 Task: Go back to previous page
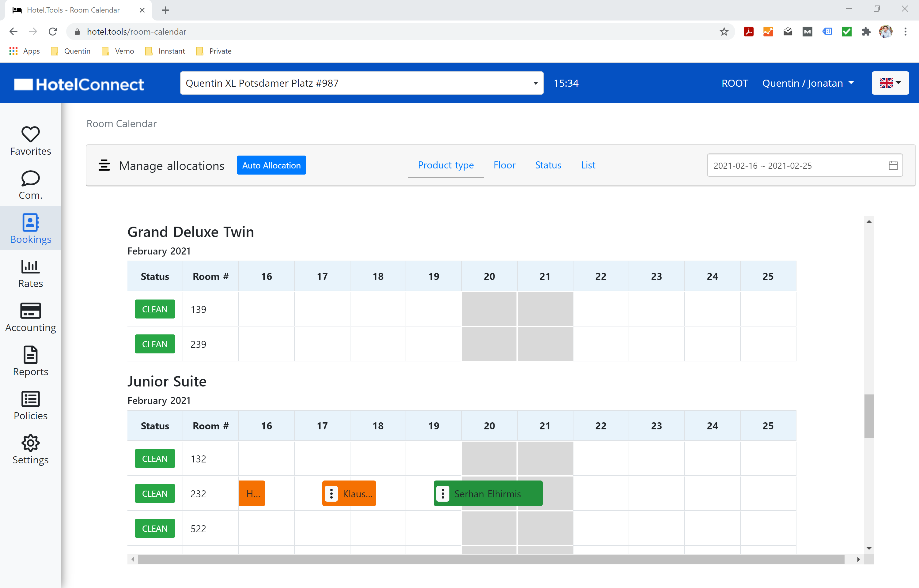click(13, 32)
